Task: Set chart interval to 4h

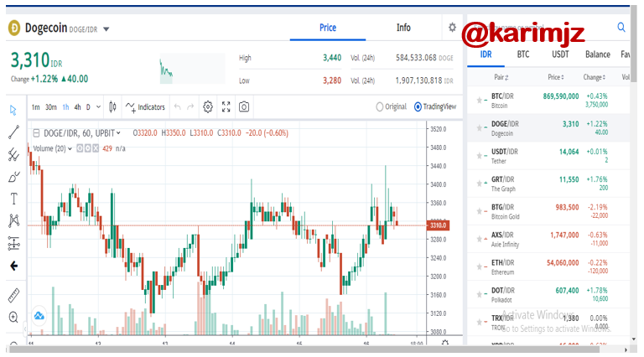Action: [x=77, y=107]
